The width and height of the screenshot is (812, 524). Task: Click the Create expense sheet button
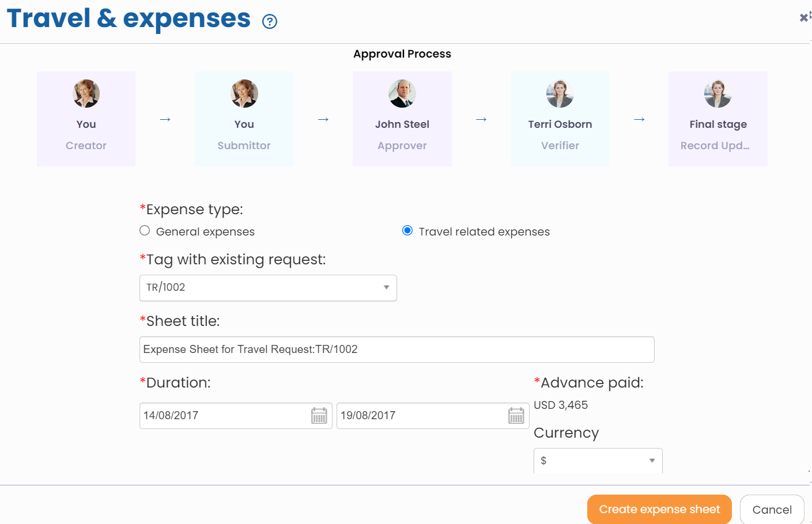click(x=659, y=509)
